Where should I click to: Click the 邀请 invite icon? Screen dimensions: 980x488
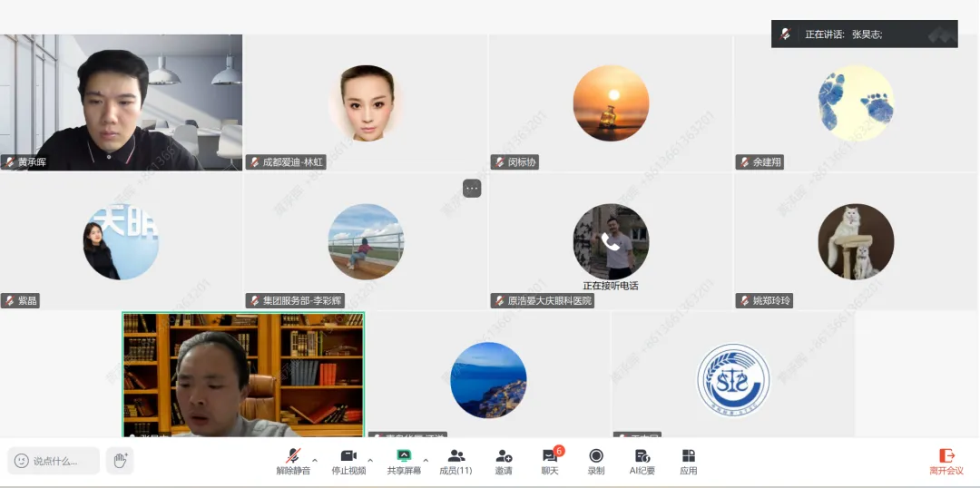(x=504, y=461)
